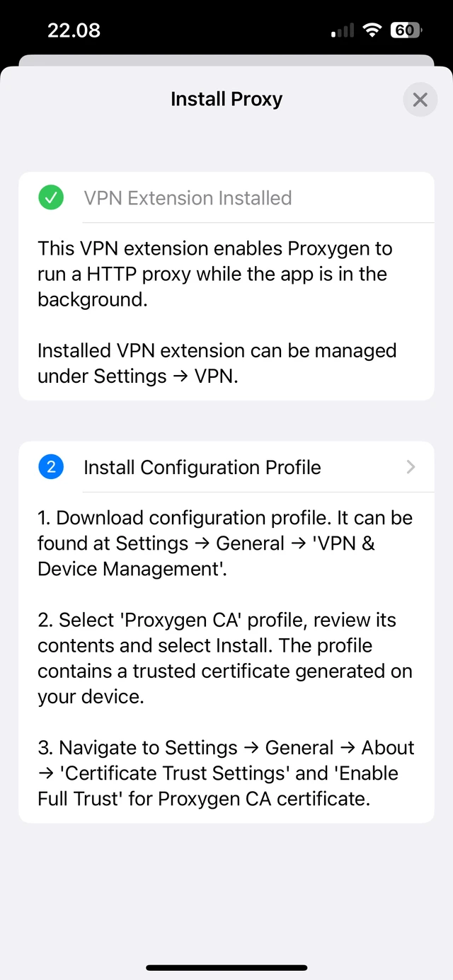Tap the Wi-Fi status icon
Image resolution: width=453 pixels, height=980 pixels.
click(x=371, y=30)
